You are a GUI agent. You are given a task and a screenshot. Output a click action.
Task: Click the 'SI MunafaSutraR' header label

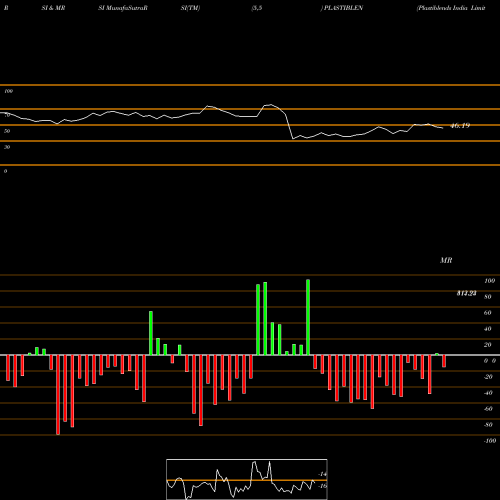click(123, 8)
